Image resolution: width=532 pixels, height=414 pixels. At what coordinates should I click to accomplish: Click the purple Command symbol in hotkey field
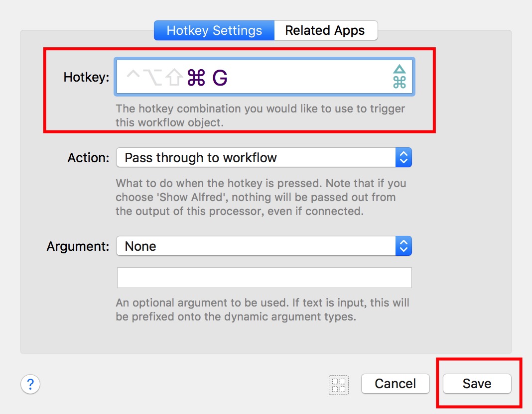pos(196,78)
